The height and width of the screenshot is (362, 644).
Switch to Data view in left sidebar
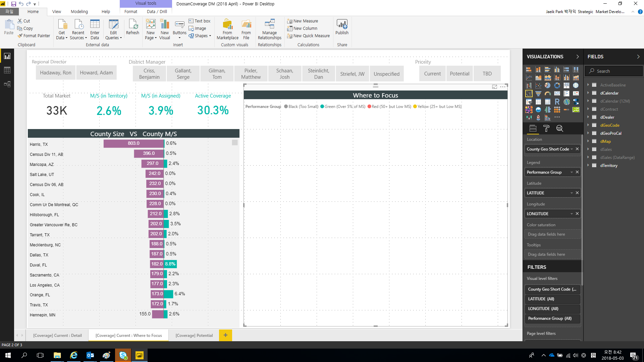coord(7,70)
